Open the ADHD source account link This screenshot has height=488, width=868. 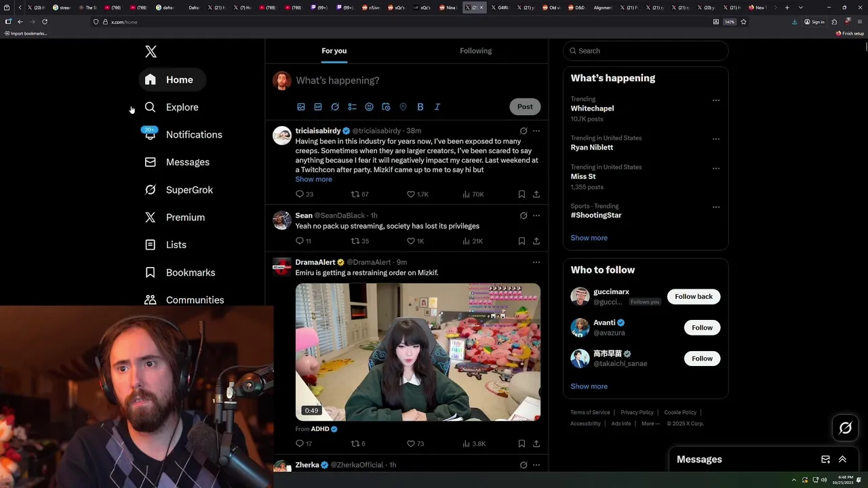tap(324, 429)
